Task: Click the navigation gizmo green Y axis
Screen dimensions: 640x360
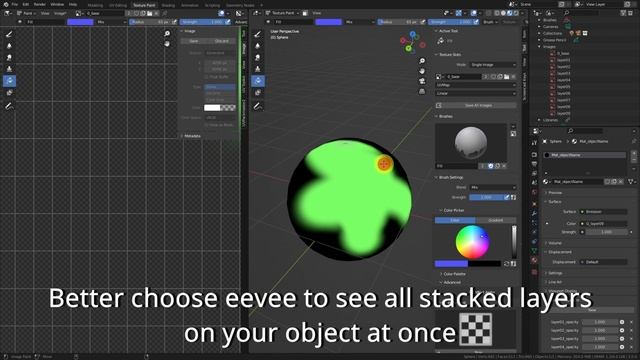Action: point(408,49)
